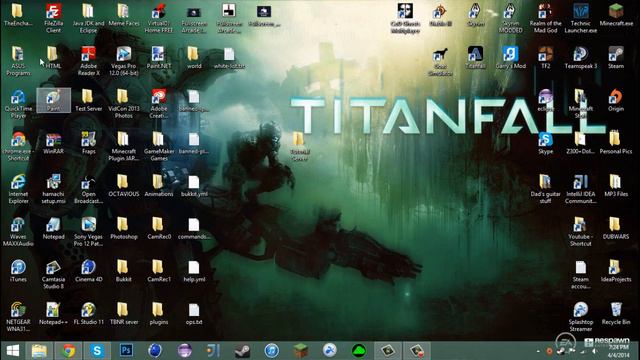The width and height of the screenshot is (640, 360).
Task: Select the Waves MAXXAudio icon
Action: (18, 232)
